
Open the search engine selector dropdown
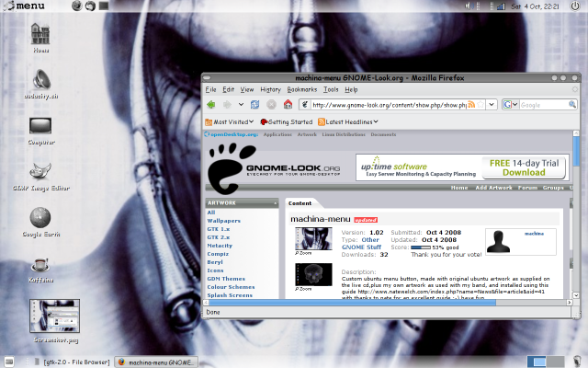coord(511,104)
